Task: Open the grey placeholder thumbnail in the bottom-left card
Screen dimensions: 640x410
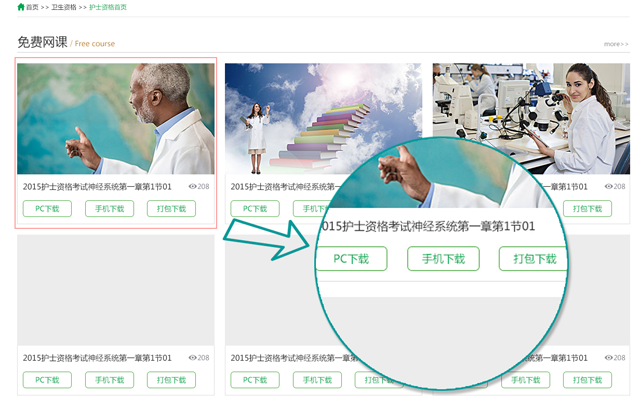Action: [x=116, y=290]
